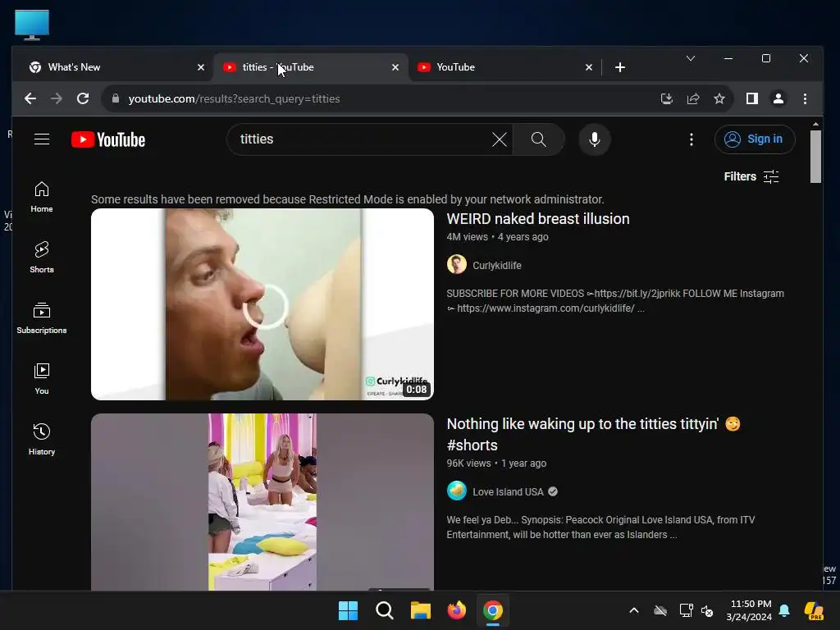Select the '4M views' text

tap(467, 237)
